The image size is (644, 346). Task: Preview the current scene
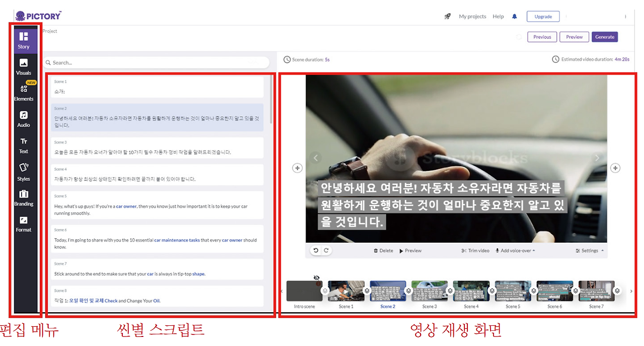[x=411, y=251]
